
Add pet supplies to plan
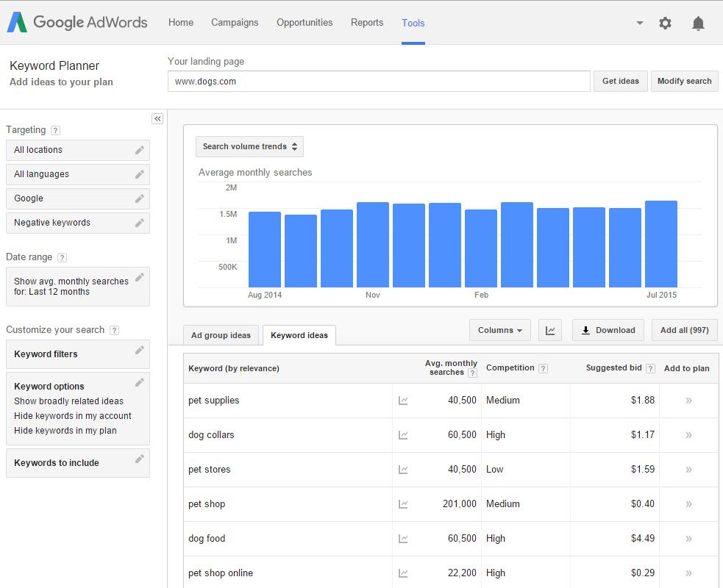coord(688,401)
